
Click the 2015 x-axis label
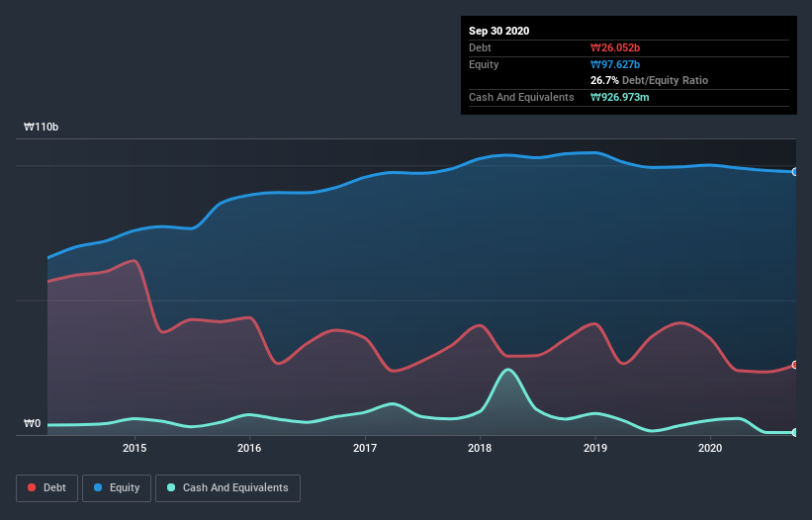(x=135, y=448)
